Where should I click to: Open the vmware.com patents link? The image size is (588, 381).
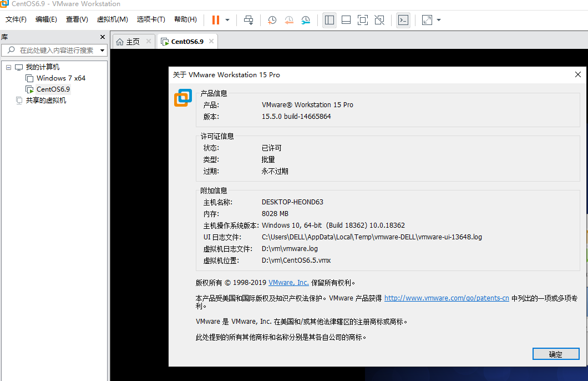tap(447, 298)
